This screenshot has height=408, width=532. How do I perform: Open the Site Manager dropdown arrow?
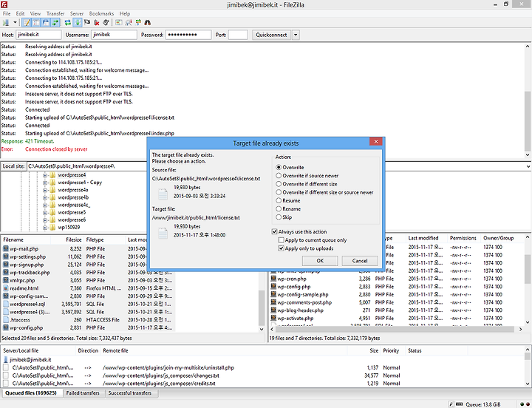pyautogui.click(x=15, y=23)
